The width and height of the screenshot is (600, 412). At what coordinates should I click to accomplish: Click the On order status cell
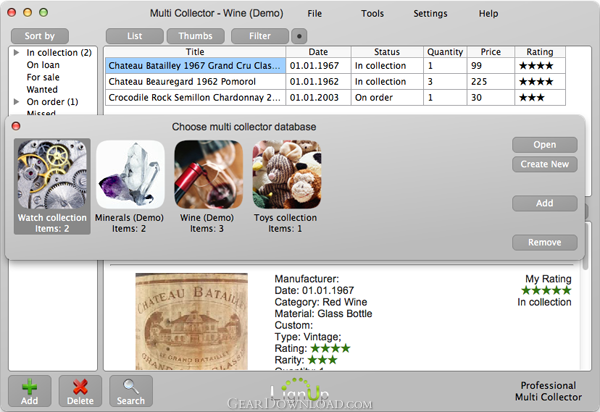pos(387,98)
